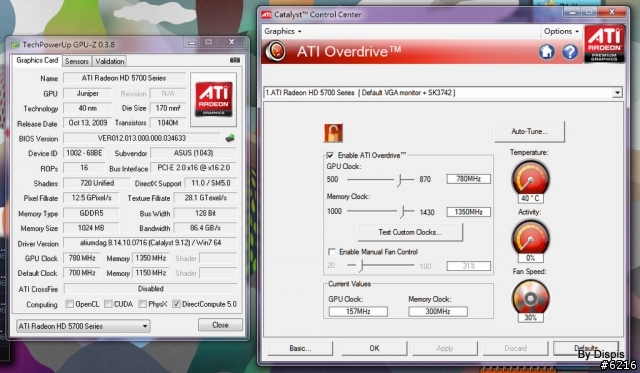Toggle OpenCL checkbox in GPU-Z
Screen dimensions: 640x373
coord(70,304)
